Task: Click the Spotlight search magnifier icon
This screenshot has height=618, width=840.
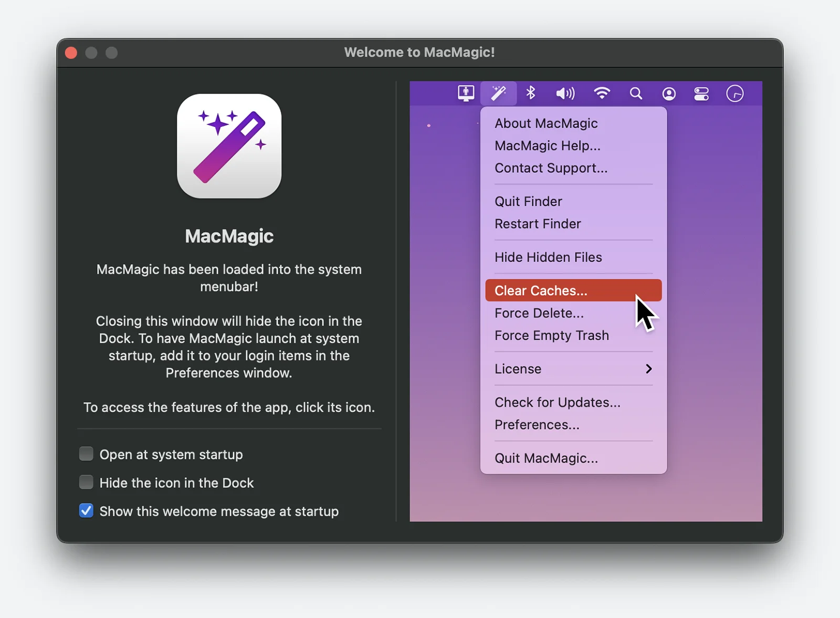Action: (x=636, y=93)
